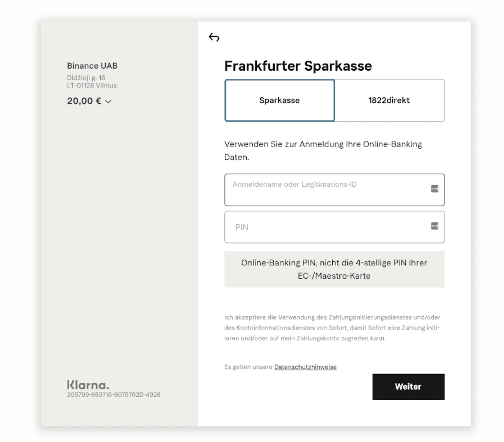
Task: Open password manager icon in Anmeldename field
Action: [434, 189]
